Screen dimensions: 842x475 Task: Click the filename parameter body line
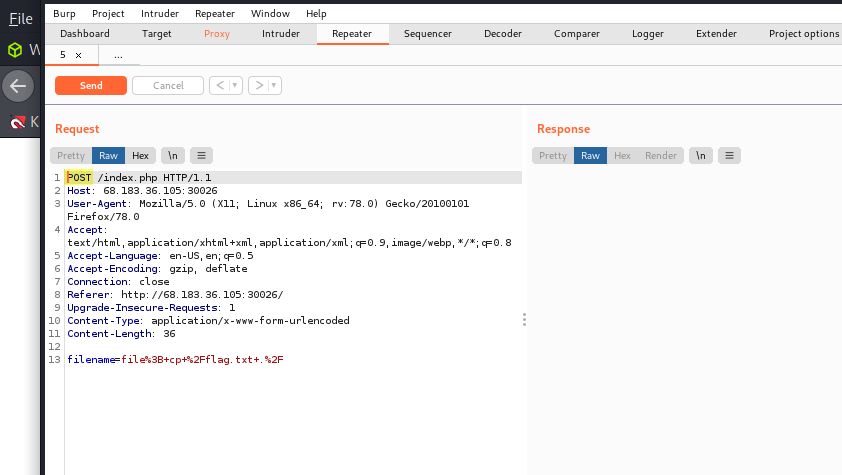click(175, 360)
